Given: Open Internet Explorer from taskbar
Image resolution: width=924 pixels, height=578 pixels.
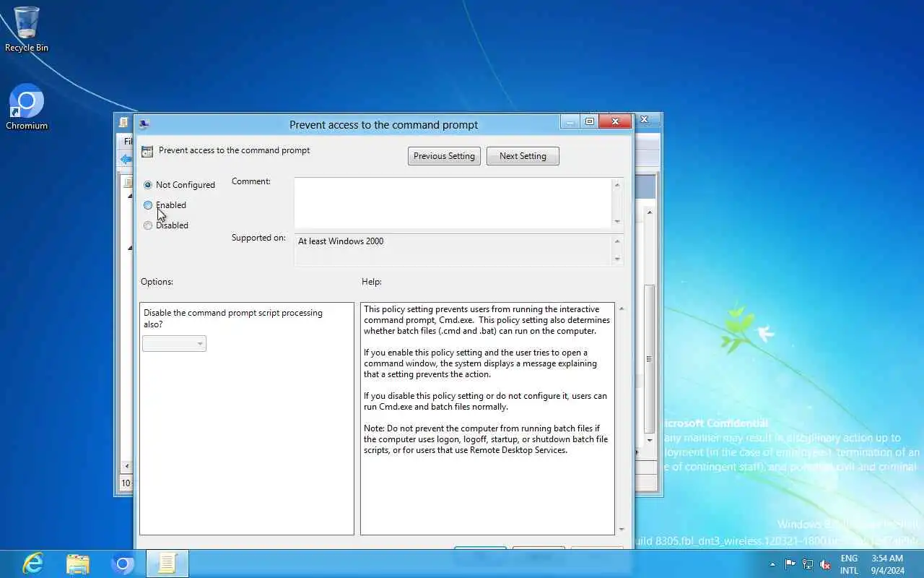Looking at the screenshot, I should [x=32, y=564].
